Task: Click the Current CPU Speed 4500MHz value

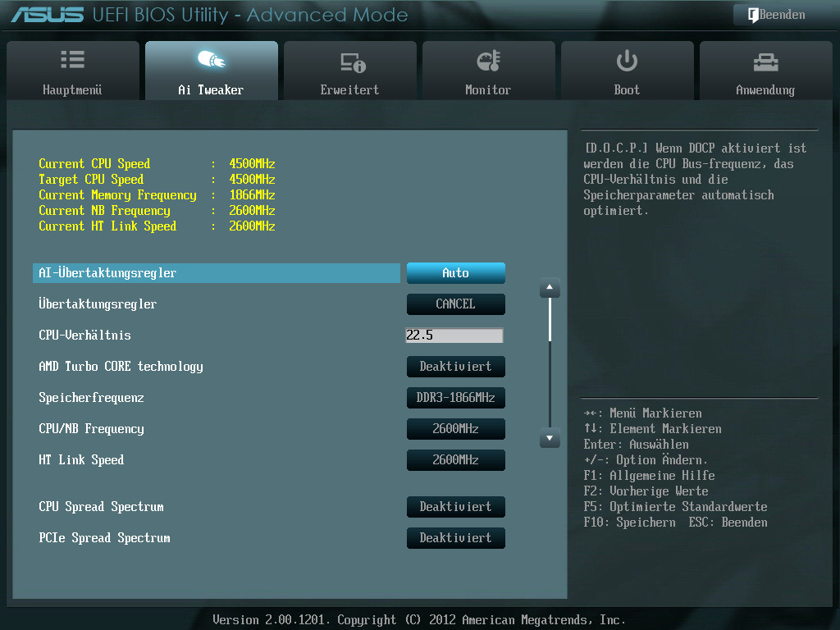Action: point(252,163)
